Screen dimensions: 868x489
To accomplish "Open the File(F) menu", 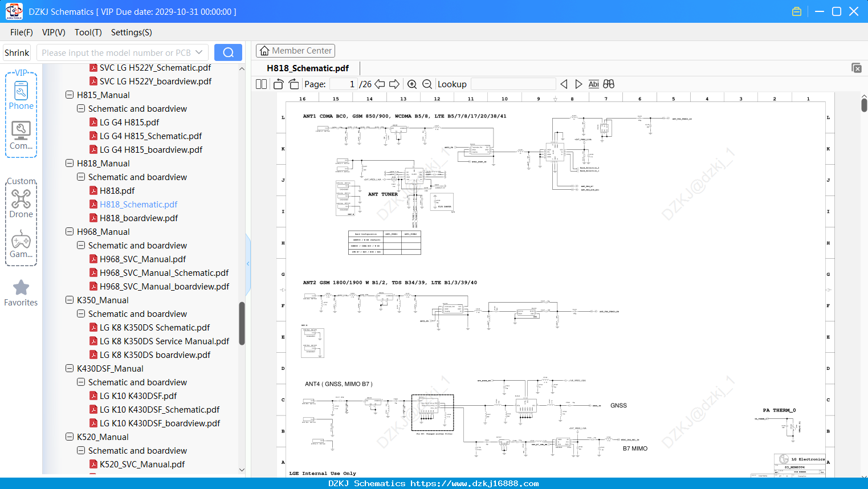I will [22, 32].
